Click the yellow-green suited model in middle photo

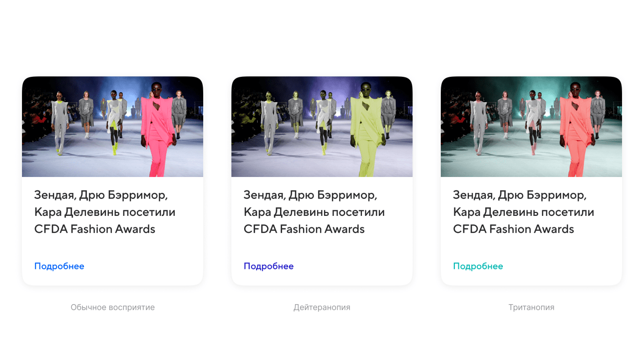367,131
